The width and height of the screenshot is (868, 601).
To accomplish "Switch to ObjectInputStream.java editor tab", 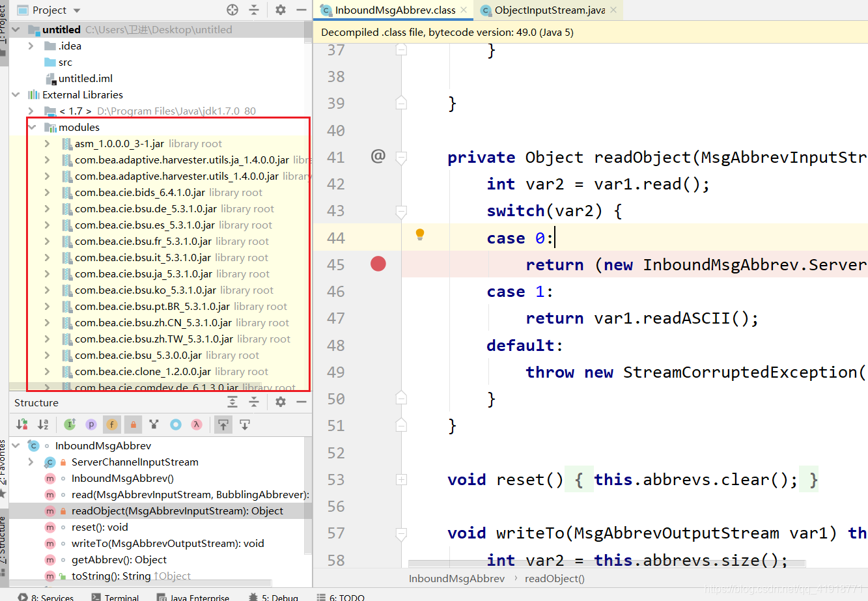I will point(549,10).
